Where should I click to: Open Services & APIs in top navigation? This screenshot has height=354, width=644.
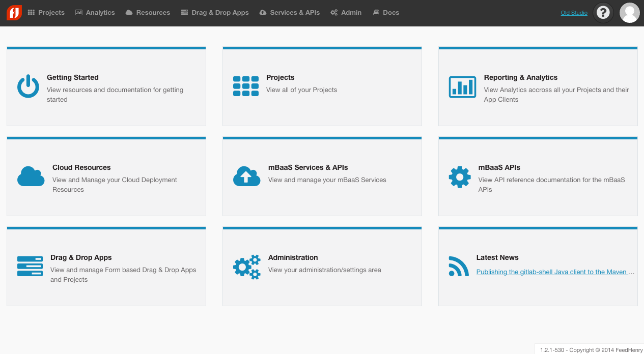290,12
